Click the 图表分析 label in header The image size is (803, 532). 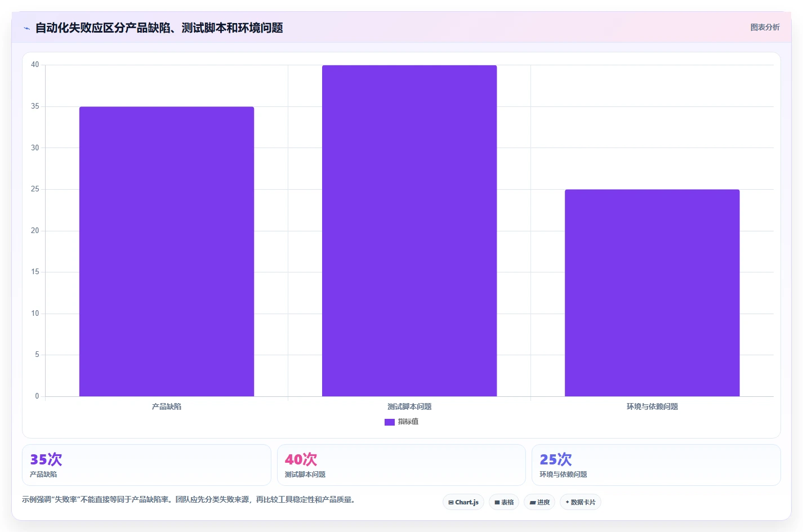point(765,27)
